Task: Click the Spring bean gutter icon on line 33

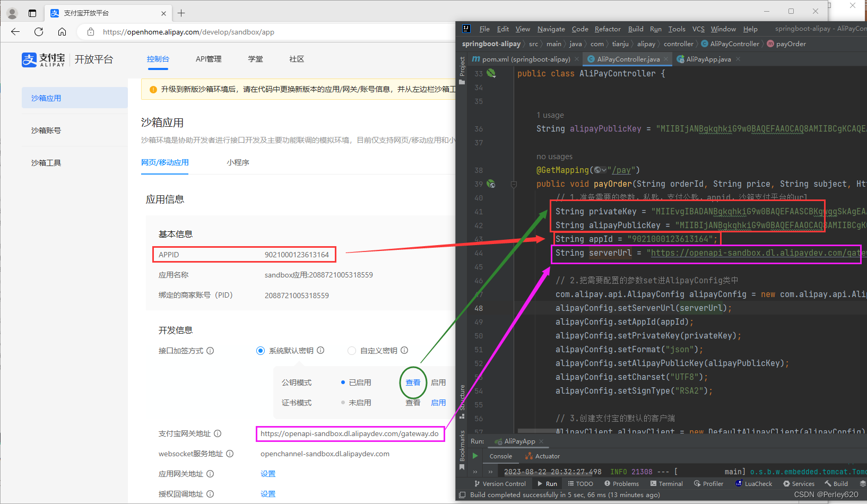Action: pyautogui.click(x=491, y=73)
